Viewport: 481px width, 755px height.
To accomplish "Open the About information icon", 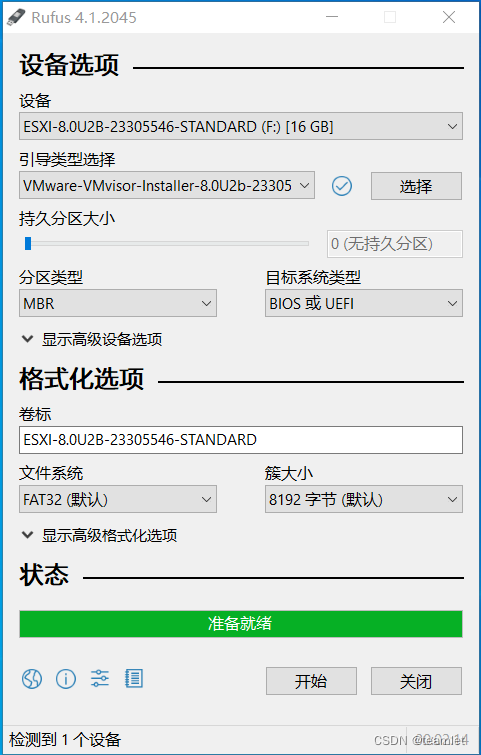I will [x=66, y=679].
